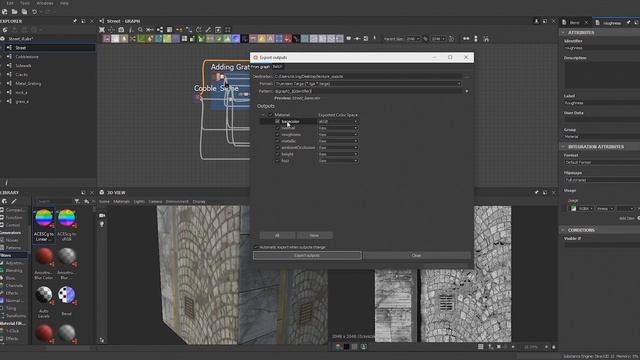The image size is (640, 360).
Task: Collapse the Material outputs group
Action: pos(264,115)
